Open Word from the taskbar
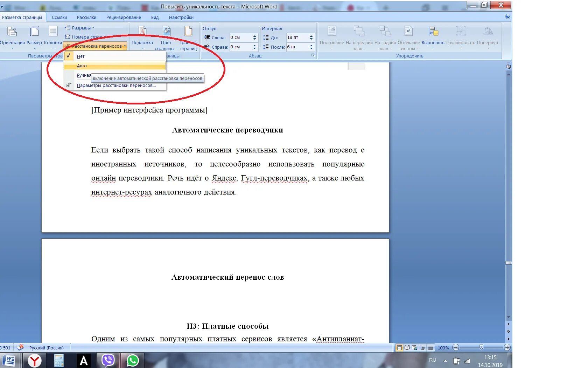 (9, 361)
